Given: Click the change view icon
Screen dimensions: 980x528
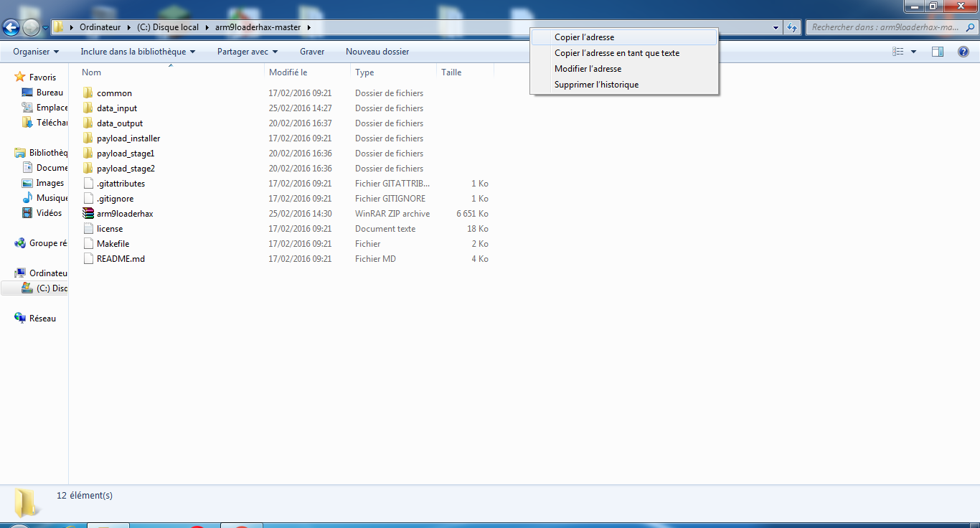Looking at the screenshot, I should coord(898,52).
